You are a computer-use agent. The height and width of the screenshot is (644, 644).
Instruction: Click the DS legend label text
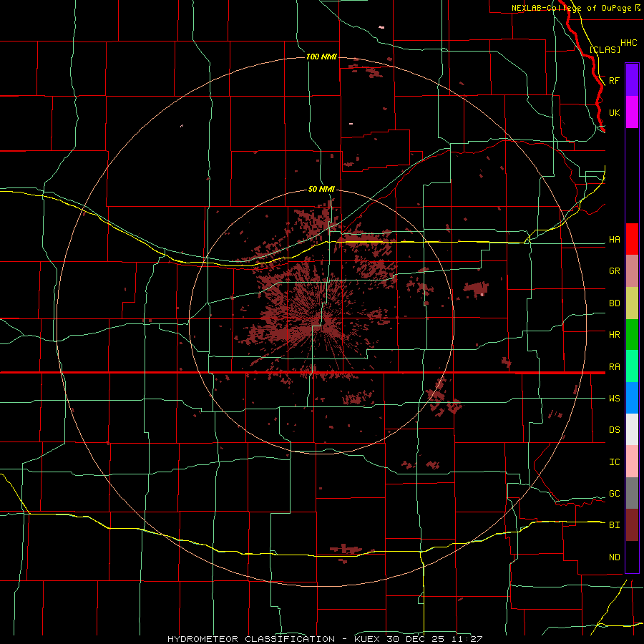615,430
